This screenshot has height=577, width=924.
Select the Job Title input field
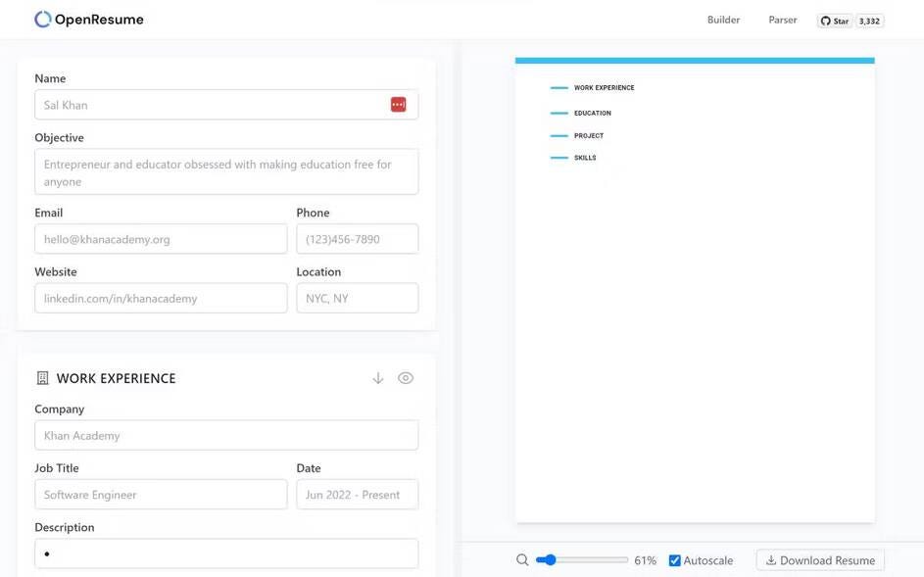(x=161, y=495)
